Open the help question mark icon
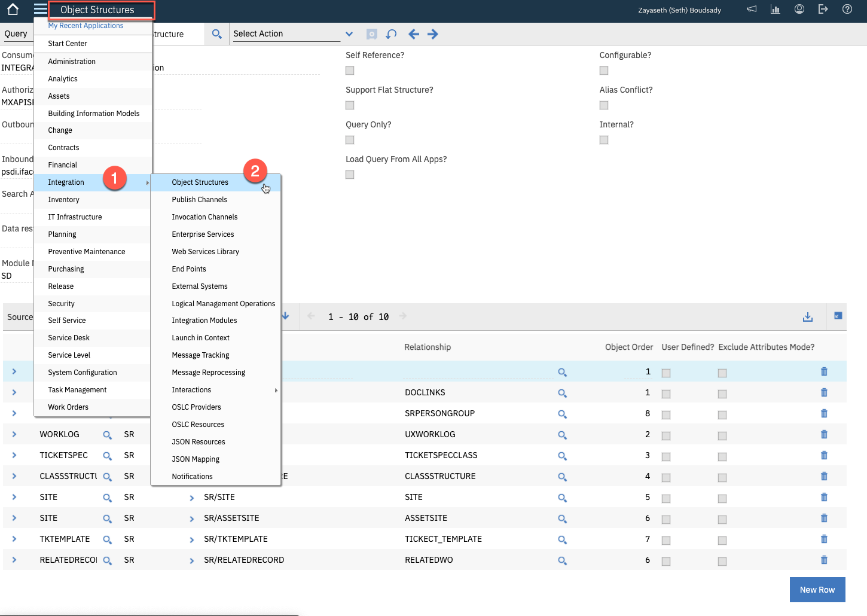Screen dimensions: 867x616 pos(847,9)
